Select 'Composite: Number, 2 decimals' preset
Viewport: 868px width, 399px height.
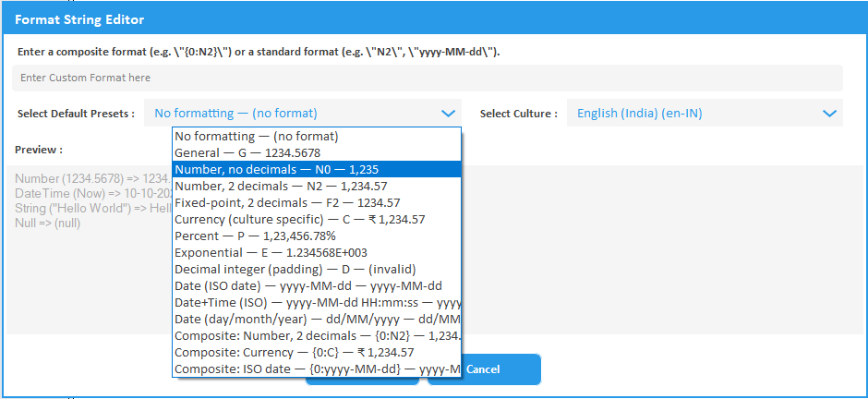click(316, 335)
